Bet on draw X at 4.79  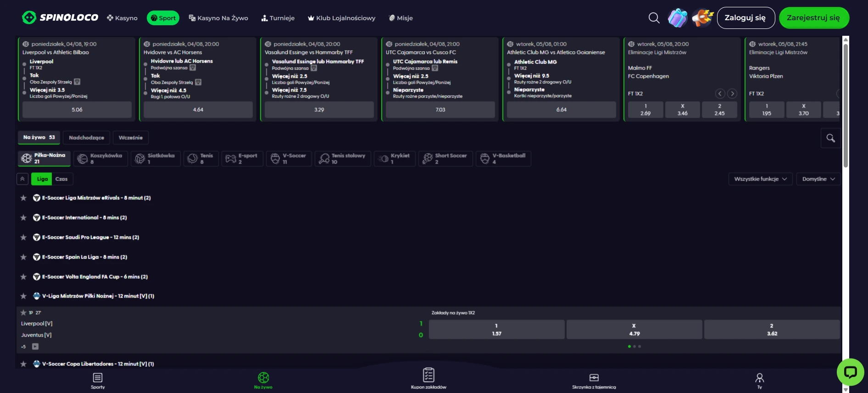(x=634, y=329)
